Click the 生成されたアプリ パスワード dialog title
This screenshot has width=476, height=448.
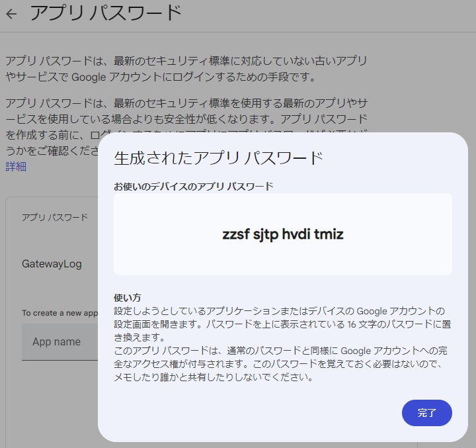pos(218,158)
